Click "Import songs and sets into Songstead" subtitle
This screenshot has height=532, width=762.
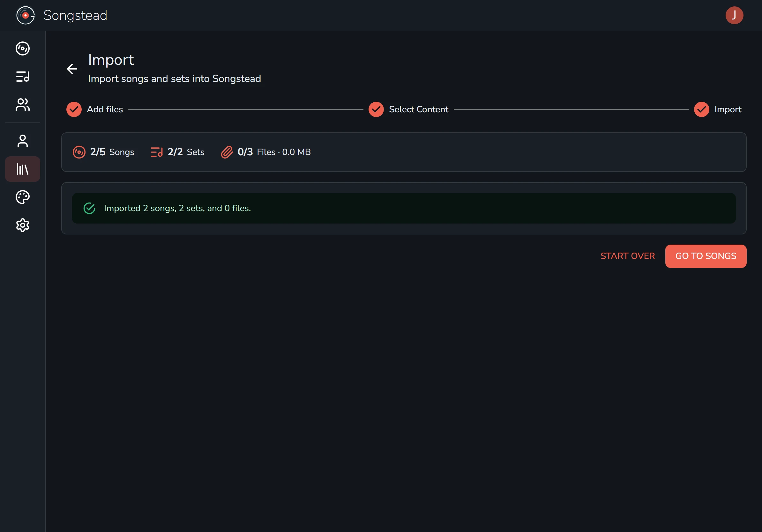coord(175,78)
